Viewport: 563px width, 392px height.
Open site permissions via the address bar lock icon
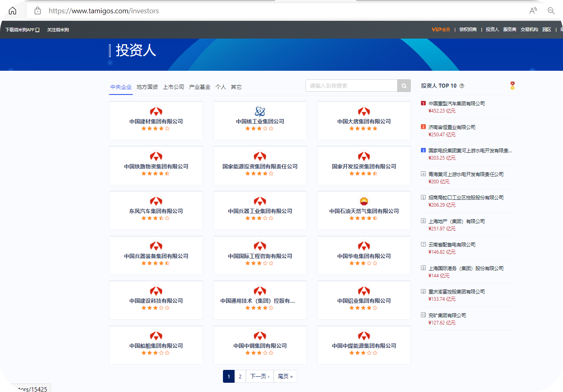(37, 10)
